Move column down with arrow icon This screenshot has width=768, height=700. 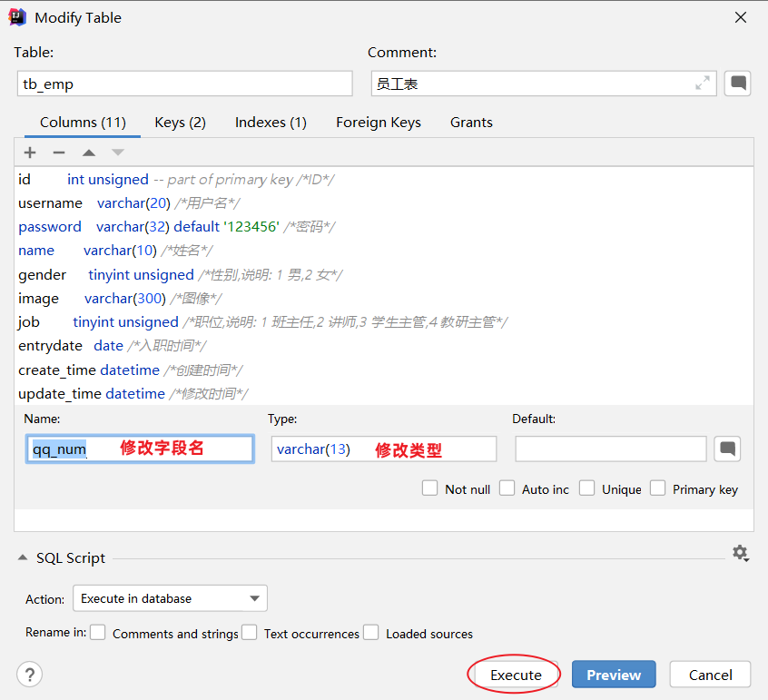(x=118, y=153)
